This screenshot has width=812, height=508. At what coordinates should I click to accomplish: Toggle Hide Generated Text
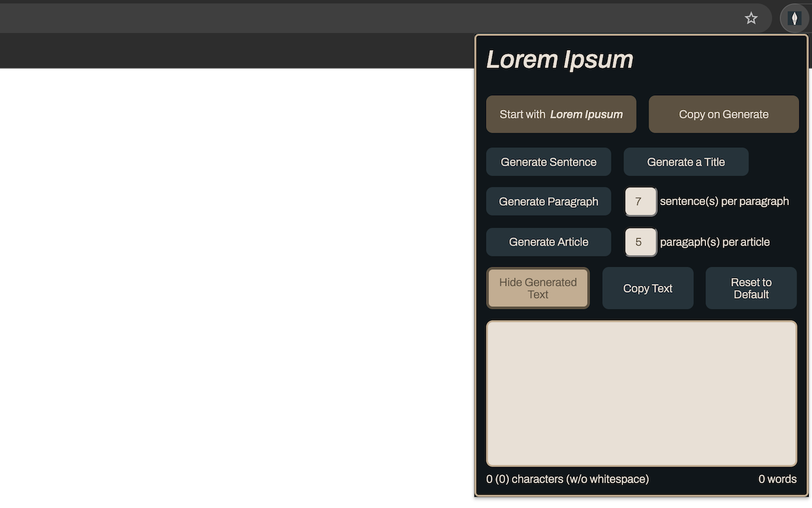(x=538, y=288)
